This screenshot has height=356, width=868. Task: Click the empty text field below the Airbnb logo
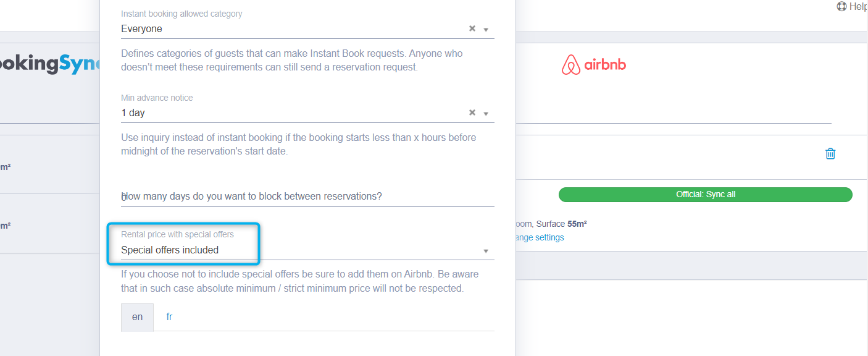pos(673,114)
